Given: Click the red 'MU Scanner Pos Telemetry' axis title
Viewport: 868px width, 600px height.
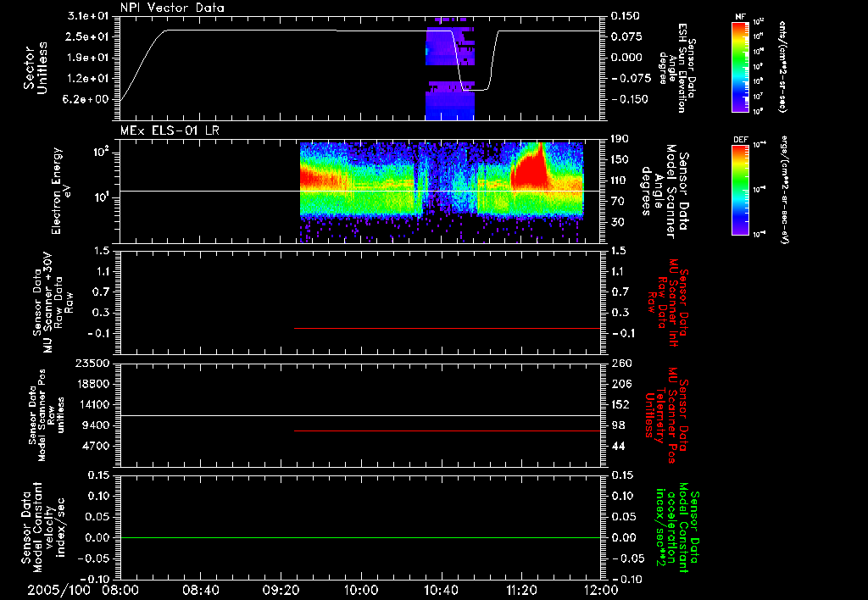Looking at the screenshot, I should click(x=666, y=415).
